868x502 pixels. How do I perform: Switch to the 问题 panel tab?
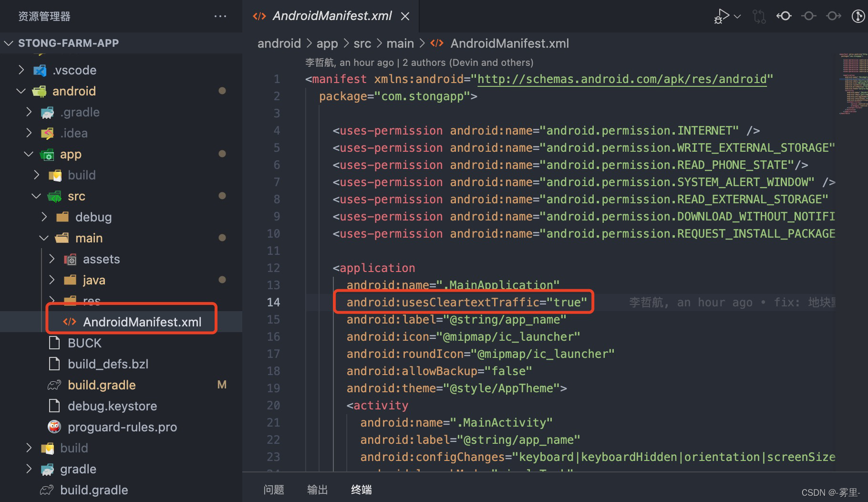pyautogui.click(x=274, y=490)
